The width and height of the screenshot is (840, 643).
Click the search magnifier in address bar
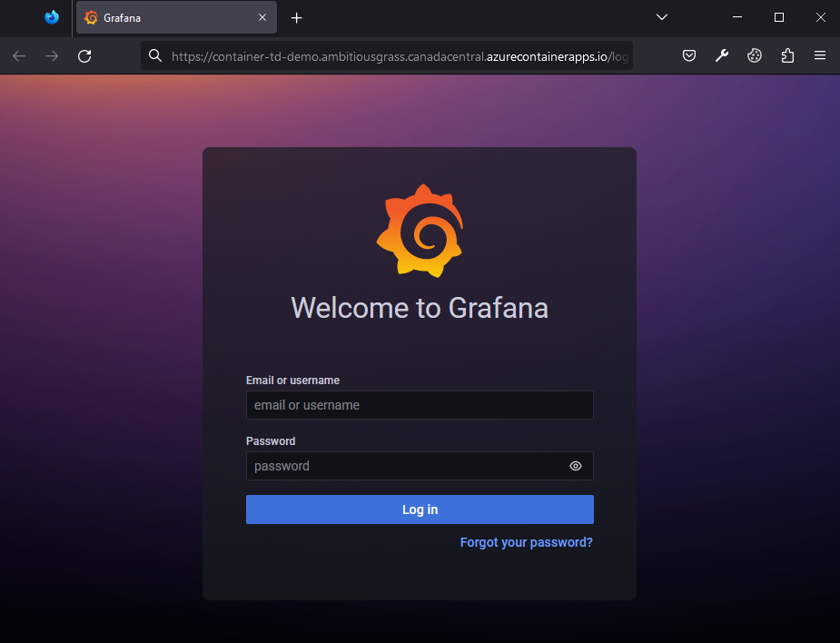pos(155,56)
